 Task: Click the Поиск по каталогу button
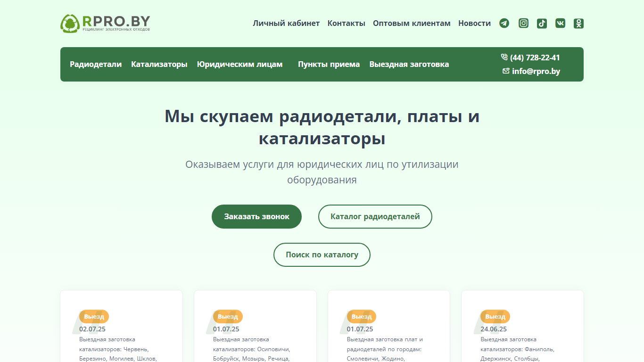click(322, 255)
